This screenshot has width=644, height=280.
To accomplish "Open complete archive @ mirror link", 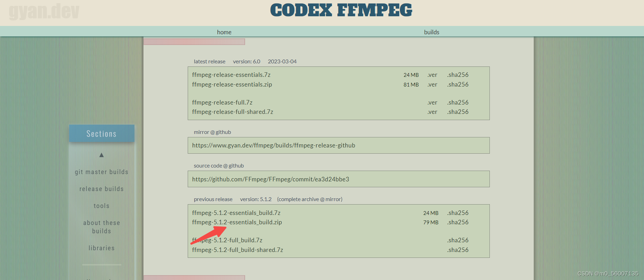I will pyautogui.click(x=310, y=199).
